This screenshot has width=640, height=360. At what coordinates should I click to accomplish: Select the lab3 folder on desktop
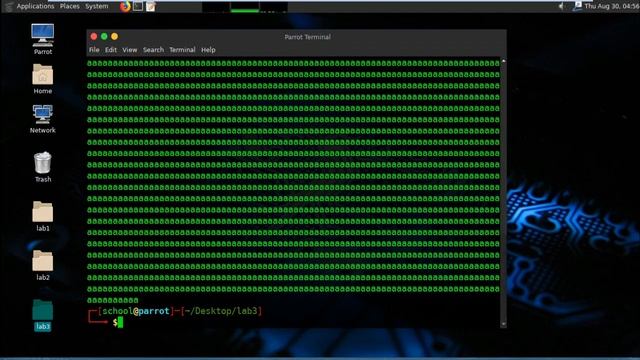(x=42, y=315)
